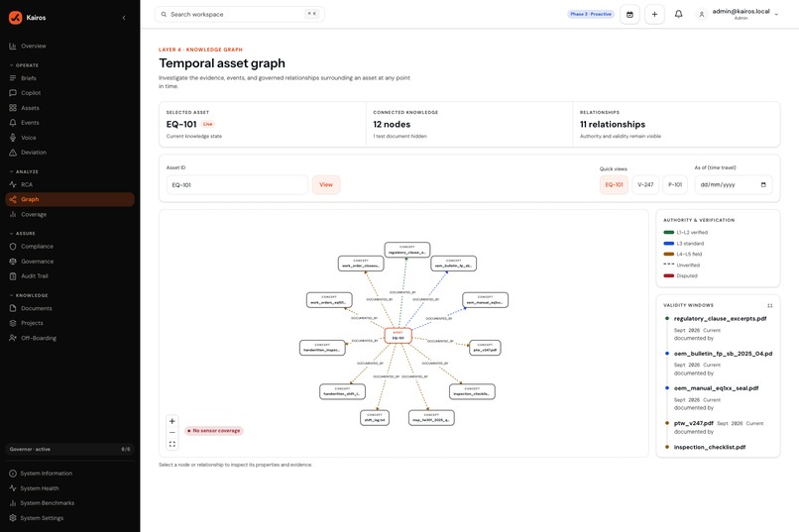Select the work_orders_eq101 concept node

(x=329, y=300)
